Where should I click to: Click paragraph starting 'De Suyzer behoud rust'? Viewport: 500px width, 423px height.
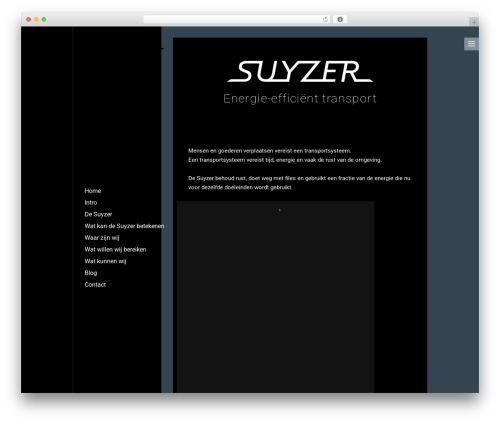tap(299, 183)
